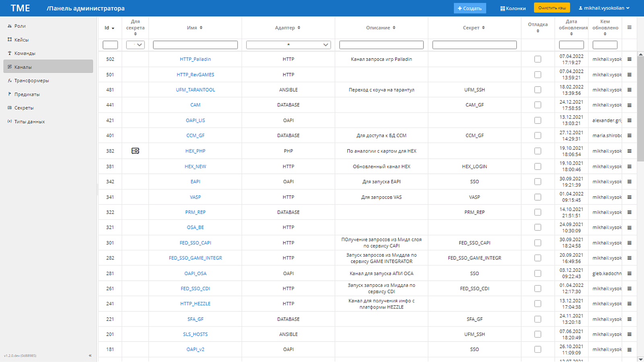644x362 pixels.
Task: Toggle debug checkbox for FED_SSO_CDI
Action: 538,288
